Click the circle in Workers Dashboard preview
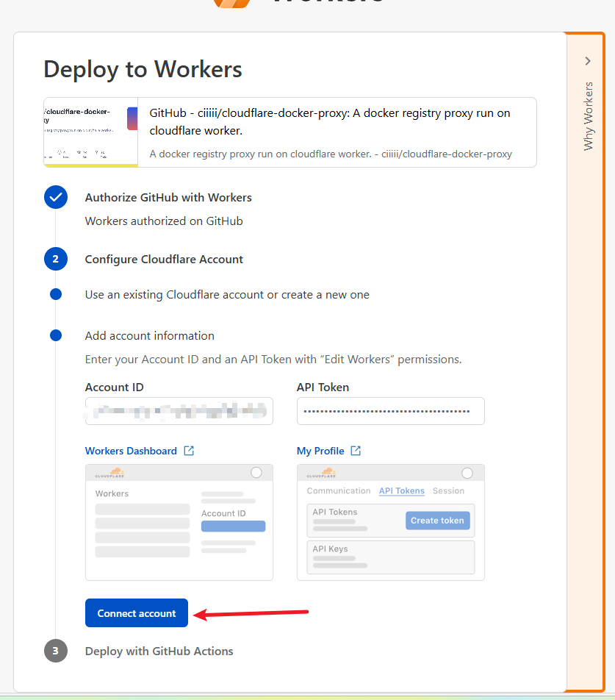Image resolution: width=615 pixels, height=700 pixels. pos(256,473)
